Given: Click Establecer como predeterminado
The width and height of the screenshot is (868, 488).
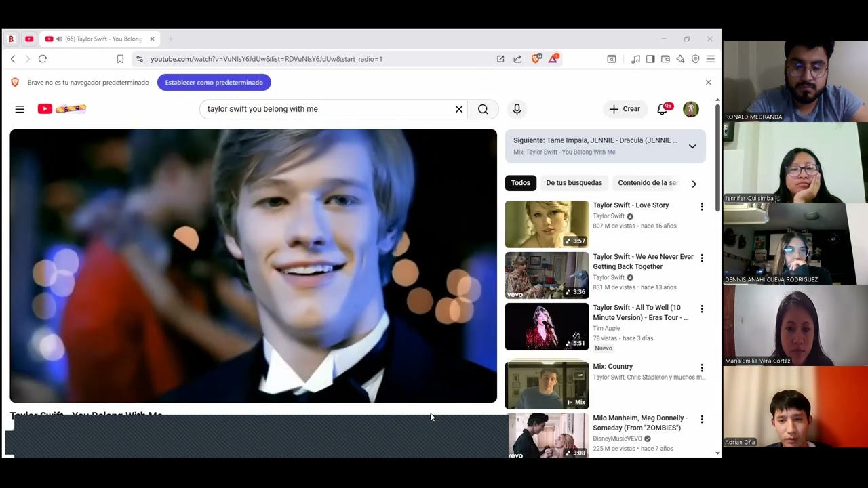Looking at the screenshot, I should pos(214,83).
